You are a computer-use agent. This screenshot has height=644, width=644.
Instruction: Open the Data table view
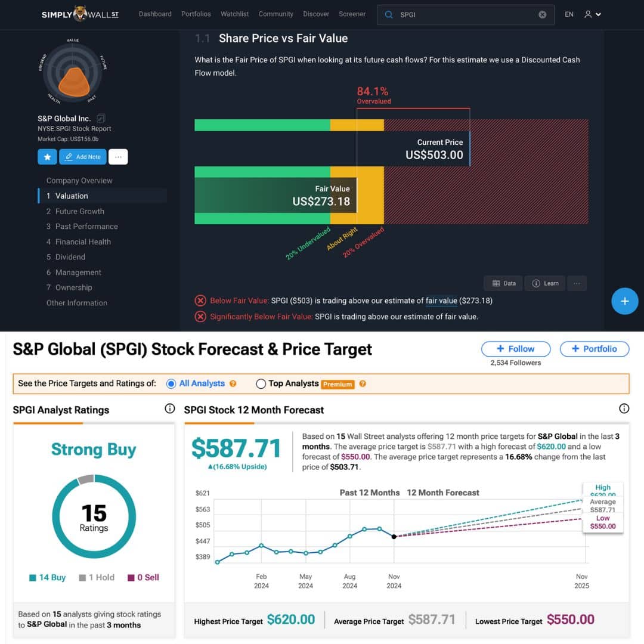click(503, 283)
